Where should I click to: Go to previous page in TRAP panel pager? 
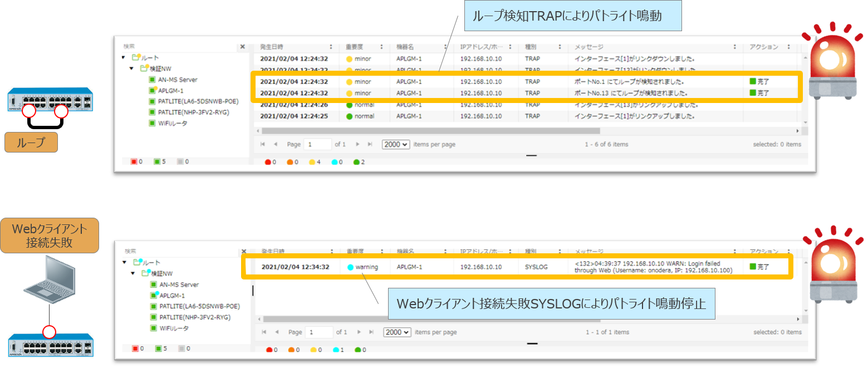[277, 144]
